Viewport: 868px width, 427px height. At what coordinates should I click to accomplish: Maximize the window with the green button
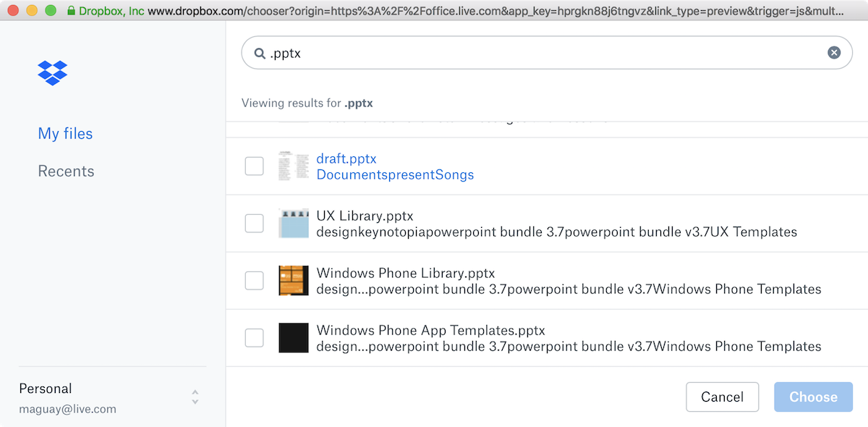(50, 11)
